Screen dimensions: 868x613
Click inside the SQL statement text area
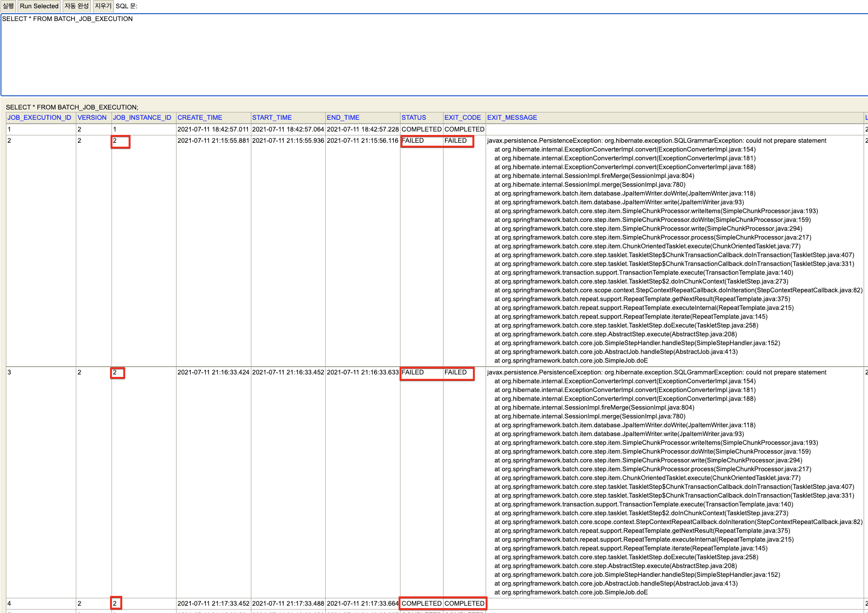[434, 55]
